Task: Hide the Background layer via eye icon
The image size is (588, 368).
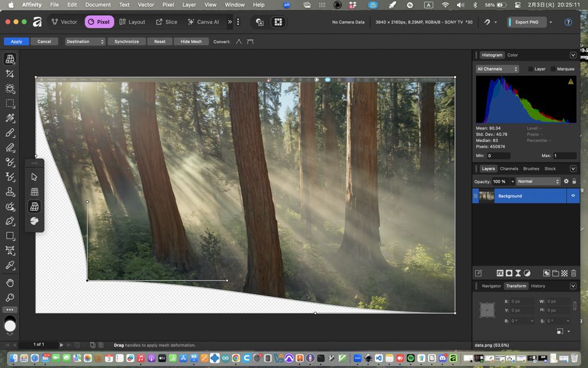Action: pos(573,196)
